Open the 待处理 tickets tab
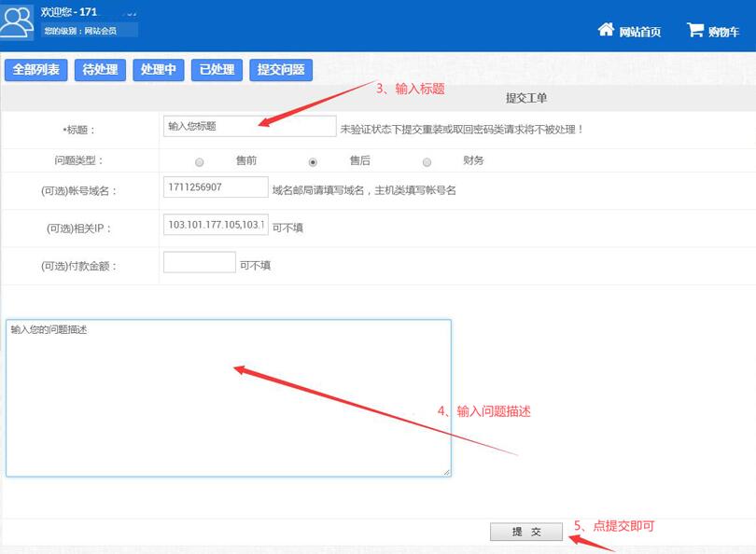Image resolution: width=756 pixels, height=554 pixels. (x=100, y=70)
